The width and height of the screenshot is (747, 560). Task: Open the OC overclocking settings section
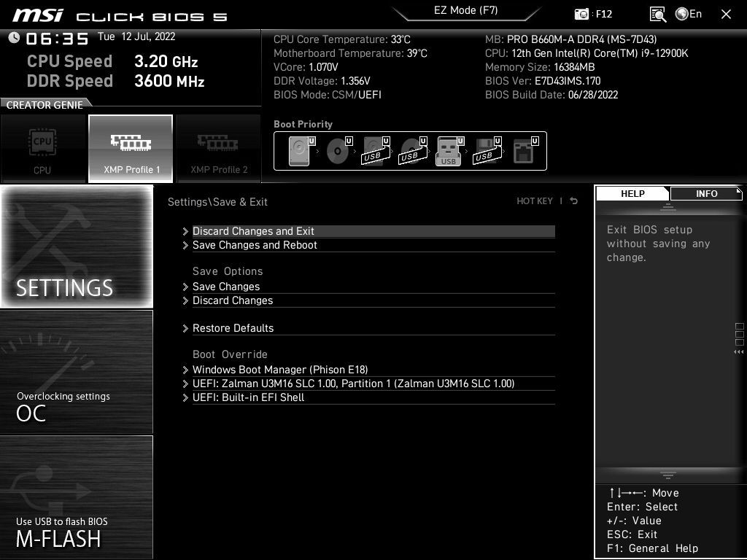(77, 373)
